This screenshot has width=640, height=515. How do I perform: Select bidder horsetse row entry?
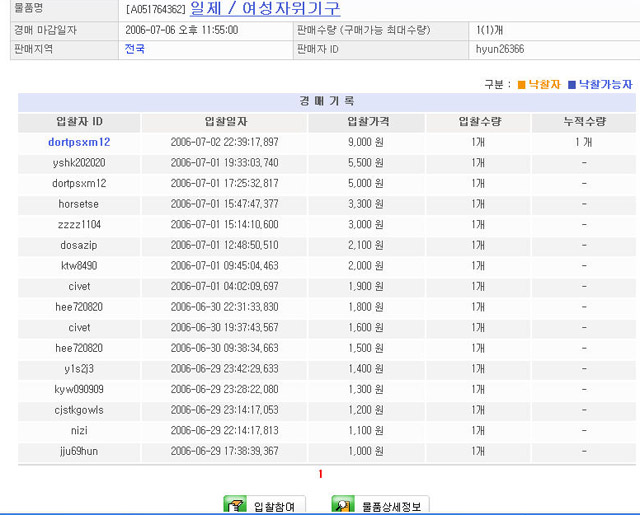[79, 204]
